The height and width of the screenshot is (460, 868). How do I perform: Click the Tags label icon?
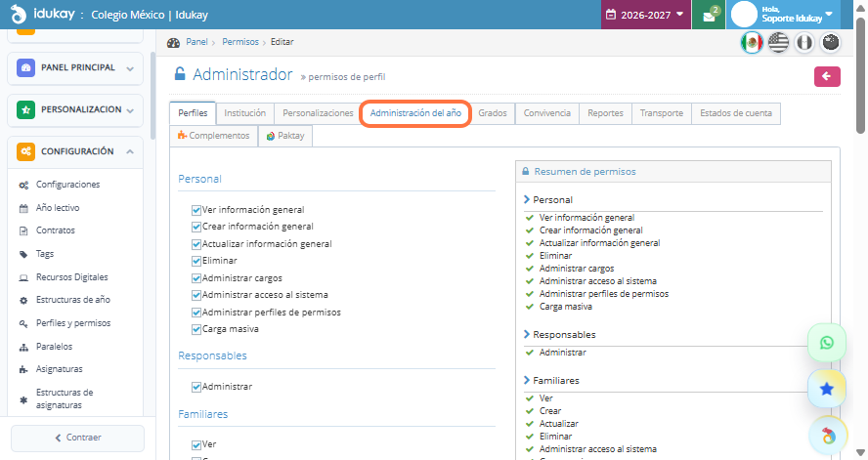click(23, 254)
